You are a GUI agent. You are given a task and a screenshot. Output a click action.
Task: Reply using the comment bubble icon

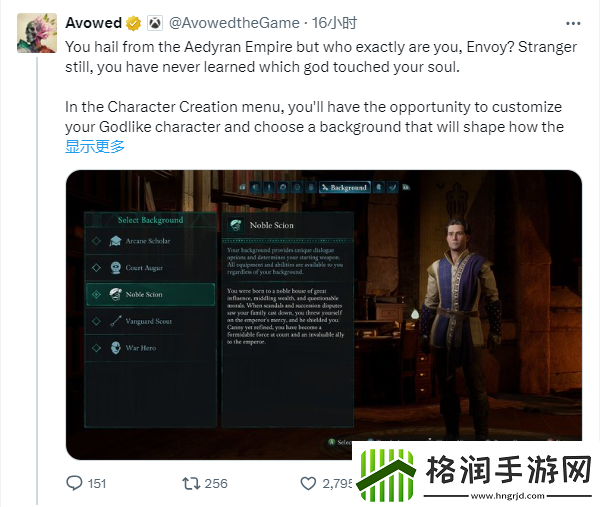click(74, 483)
